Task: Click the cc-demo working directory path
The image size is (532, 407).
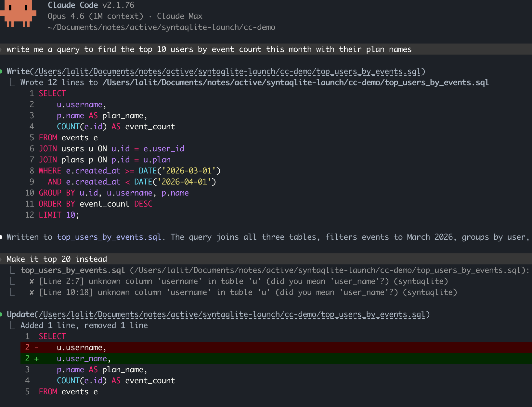Action: tap(161, 27)
